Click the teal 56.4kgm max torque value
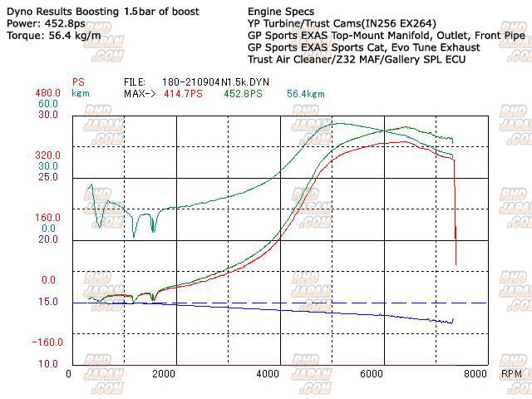 point(306,93)
